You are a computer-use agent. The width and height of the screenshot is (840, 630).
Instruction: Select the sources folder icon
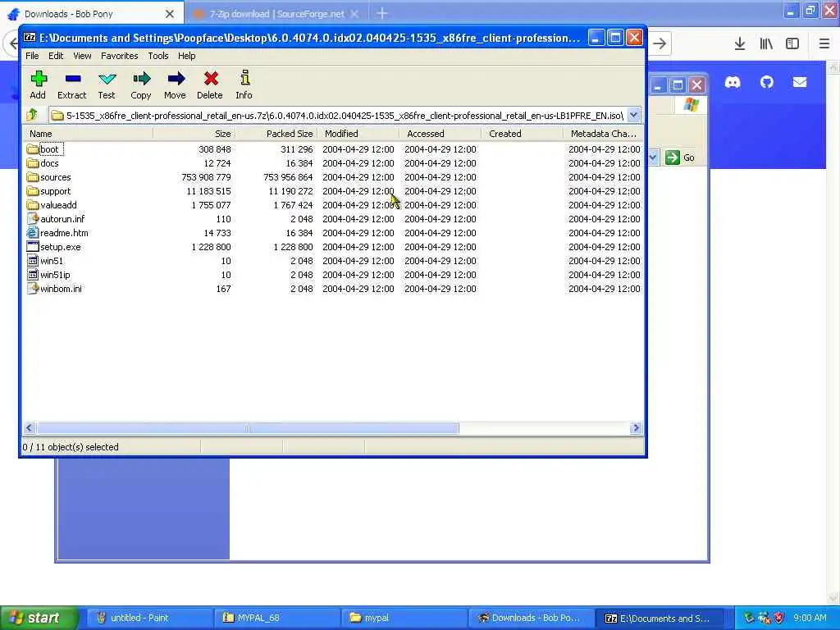point(33,177)
